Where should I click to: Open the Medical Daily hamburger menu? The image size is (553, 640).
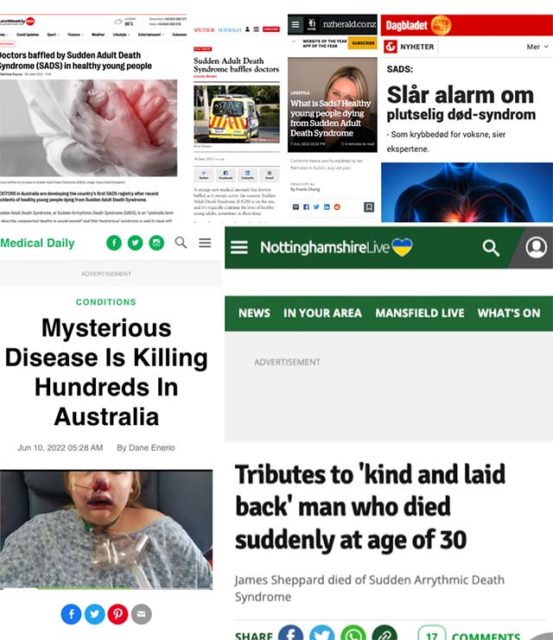[205, 242]
